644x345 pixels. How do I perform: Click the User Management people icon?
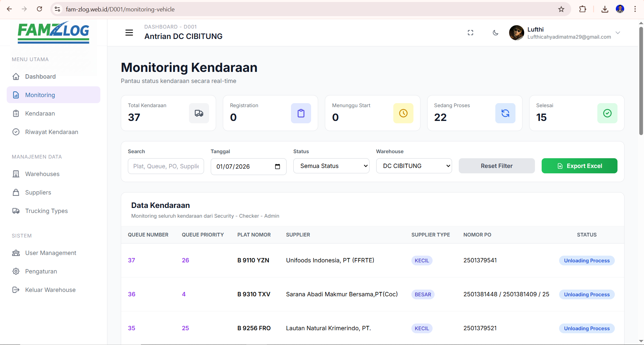pyautogui.click(x=16, y=253)
